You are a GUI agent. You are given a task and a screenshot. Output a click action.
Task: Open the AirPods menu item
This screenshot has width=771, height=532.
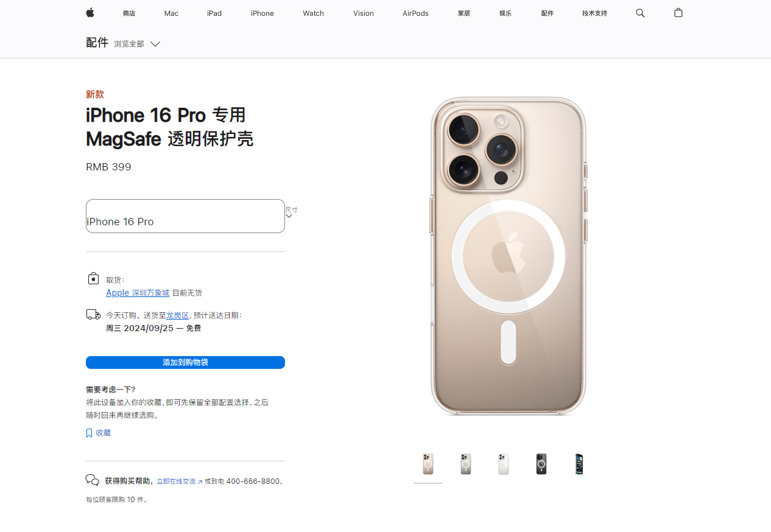pos(415,13)
